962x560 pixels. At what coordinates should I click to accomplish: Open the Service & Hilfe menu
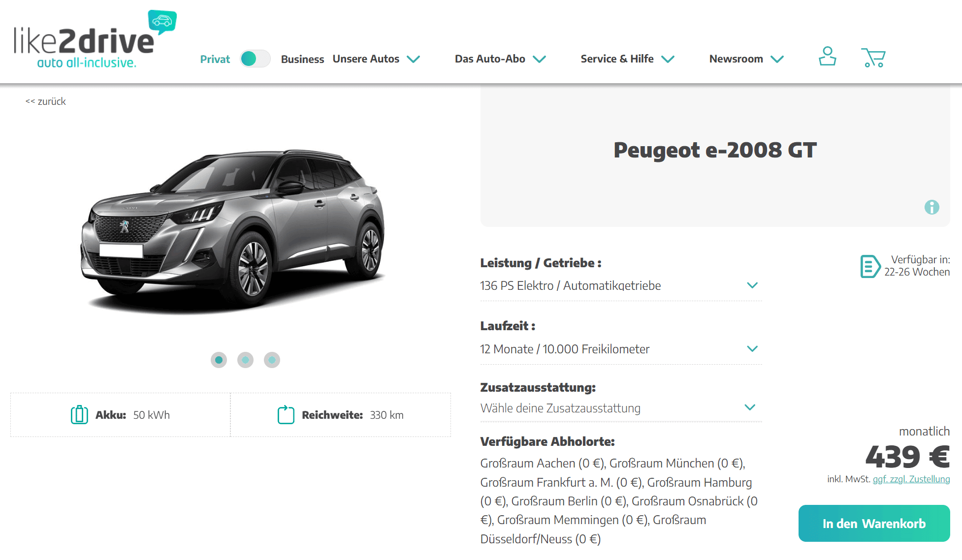tap(627, 59)
